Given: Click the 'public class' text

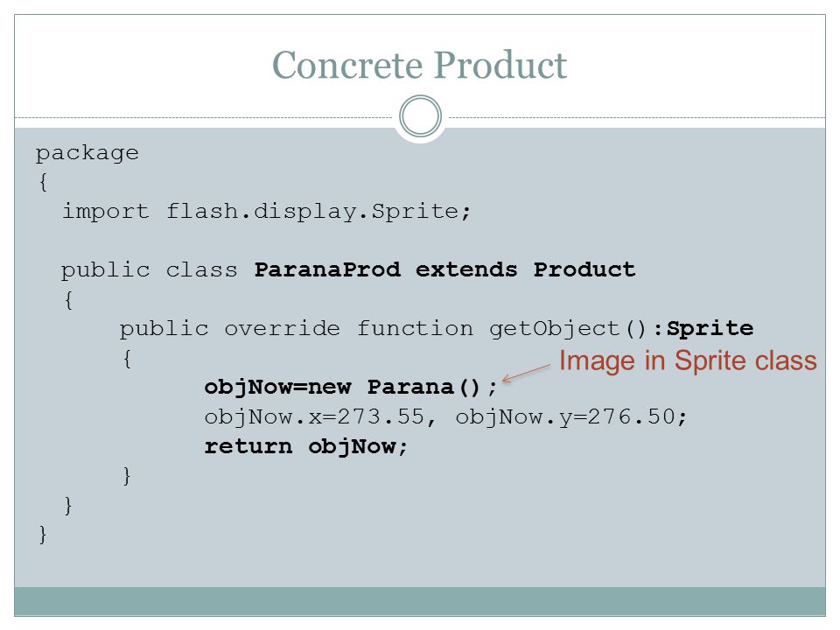Looking at the screenshot, I should coord(149,270).
